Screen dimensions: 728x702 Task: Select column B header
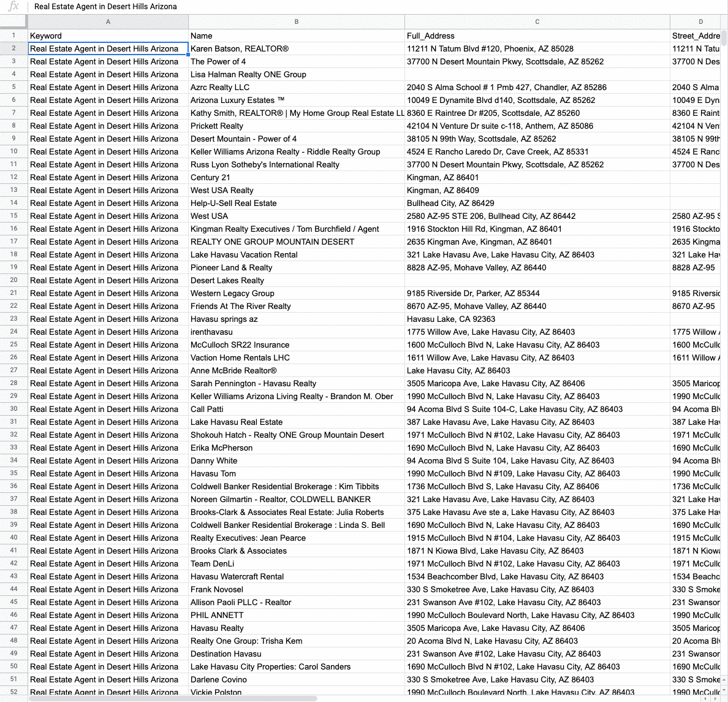click(297, 22)
